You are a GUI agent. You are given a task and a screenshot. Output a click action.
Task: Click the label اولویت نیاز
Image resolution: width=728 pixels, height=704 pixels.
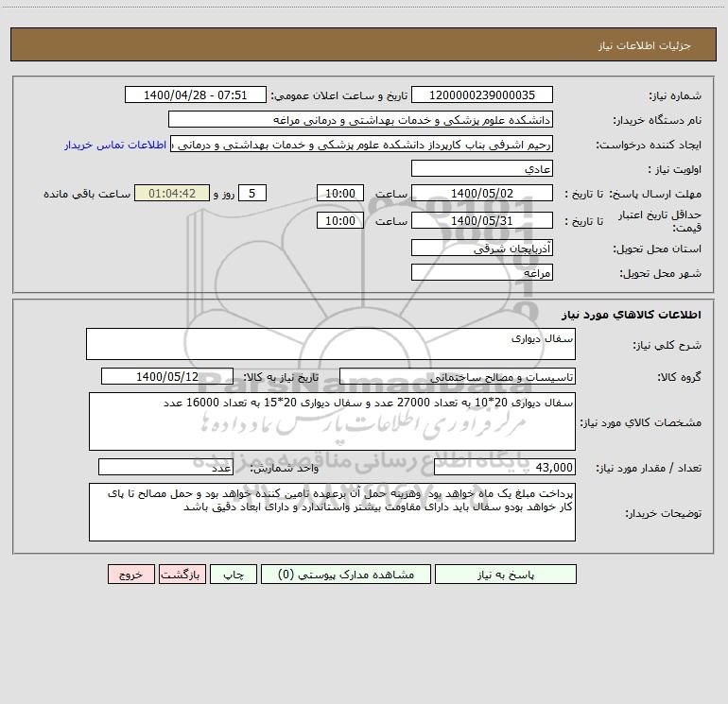click(675, 169)
